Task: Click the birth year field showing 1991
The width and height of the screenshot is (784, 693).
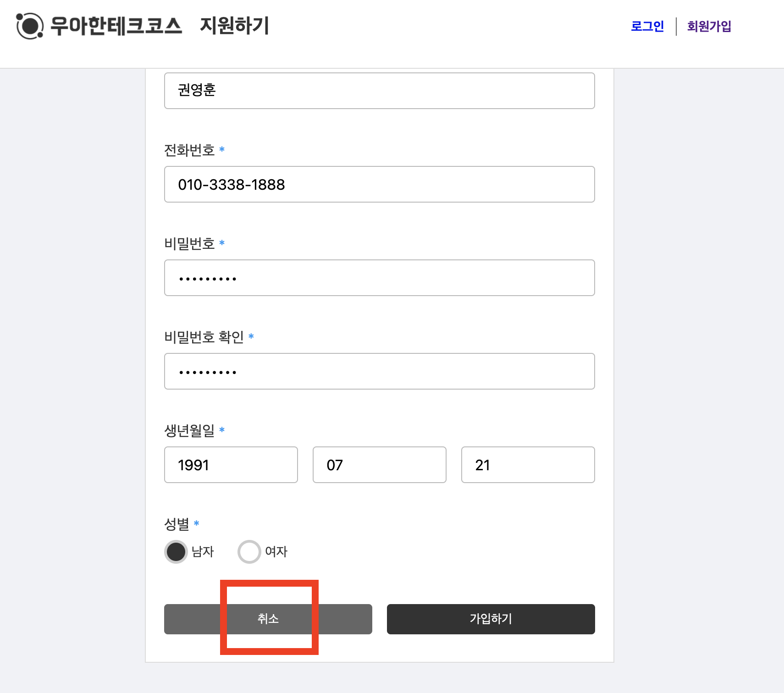Action: [231, 465]
